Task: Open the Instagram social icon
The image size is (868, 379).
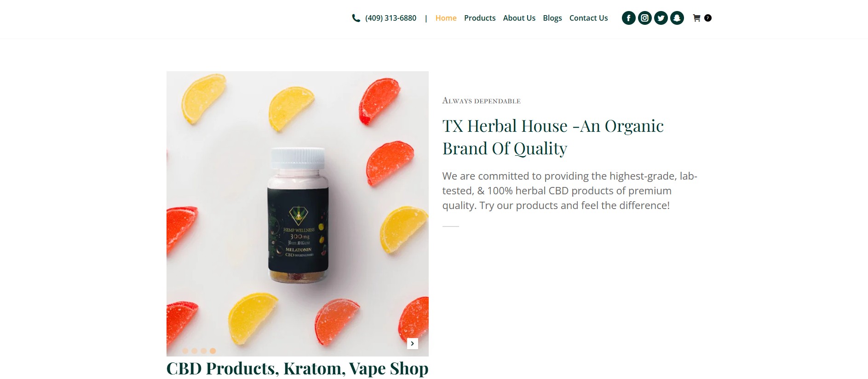Action: [x=645, y=18]
